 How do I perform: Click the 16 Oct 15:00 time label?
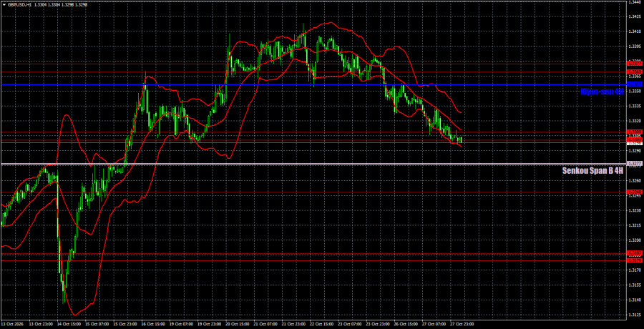152,325
